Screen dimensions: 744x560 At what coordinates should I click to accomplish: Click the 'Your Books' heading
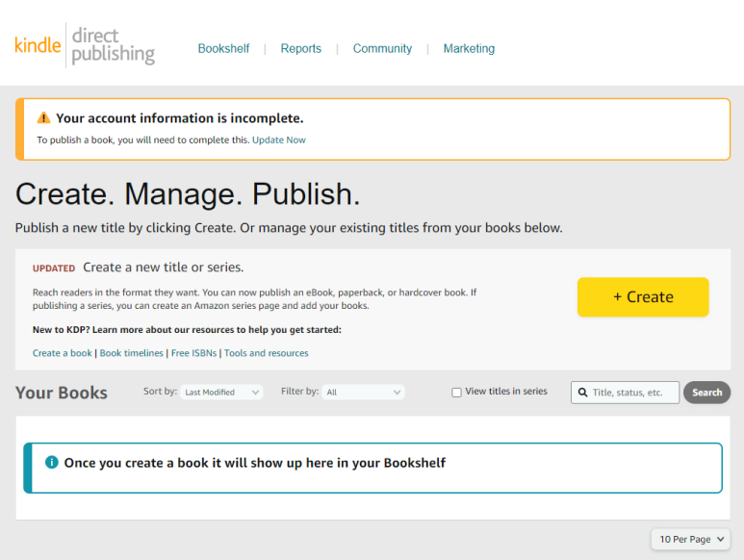(x=62, y=393)
